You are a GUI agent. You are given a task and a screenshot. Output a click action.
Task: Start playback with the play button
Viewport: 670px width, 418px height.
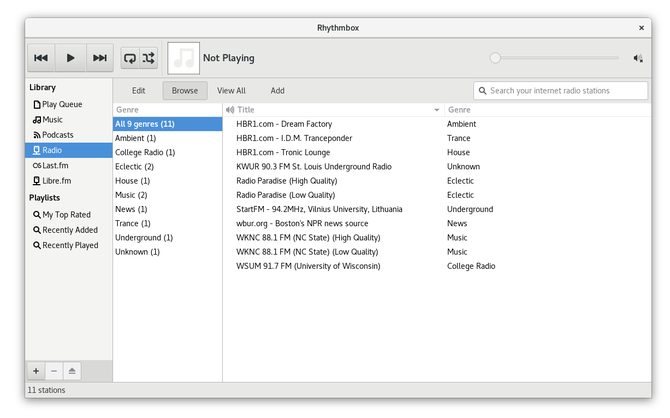pyautogui.click(x=71, y=58)
